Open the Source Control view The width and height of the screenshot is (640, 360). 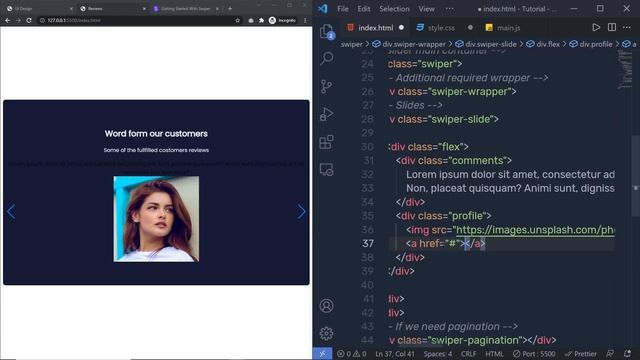pos(326,86)
